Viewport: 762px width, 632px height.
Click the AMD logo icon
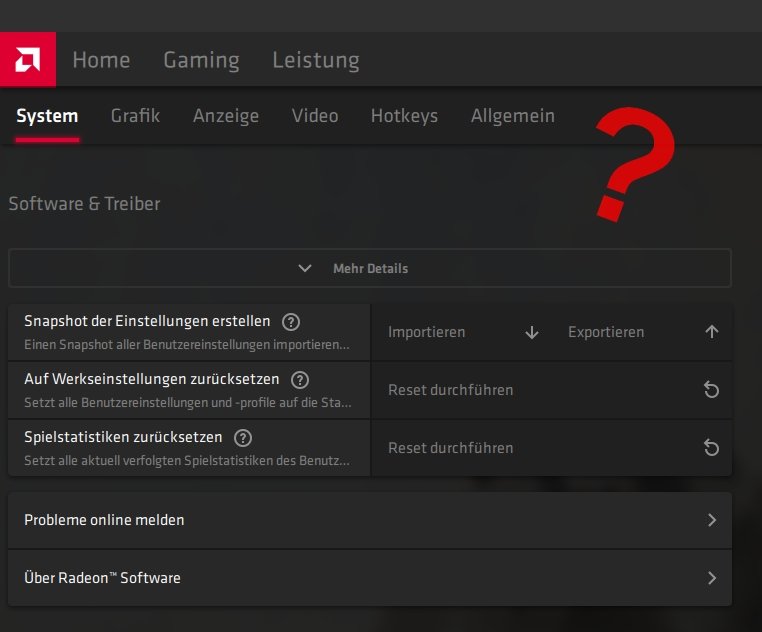click(28, 59)
